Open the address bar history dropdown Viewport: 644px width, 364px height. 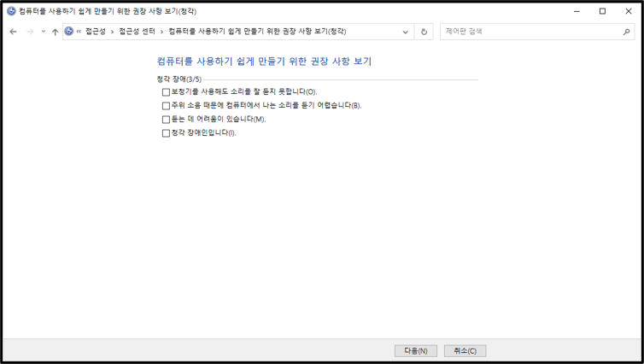point(406,32)
